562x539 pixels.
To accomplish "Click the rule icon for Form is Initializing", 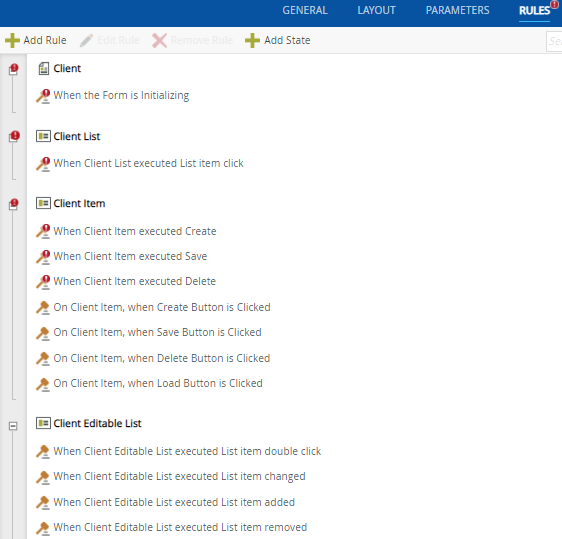I will (x=43, y=96).
